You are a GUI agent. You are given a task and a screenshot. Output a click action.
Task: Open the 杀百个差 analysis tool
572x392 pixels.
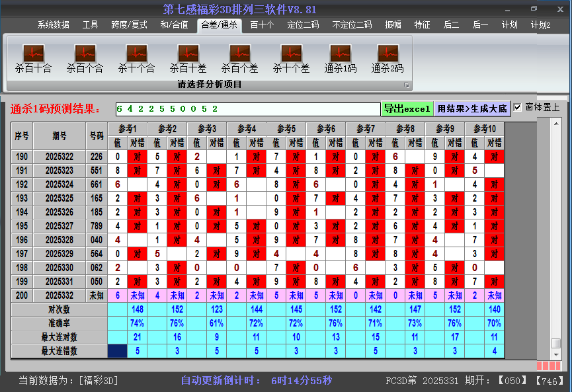pyautogui.click(x=239, y=58)
